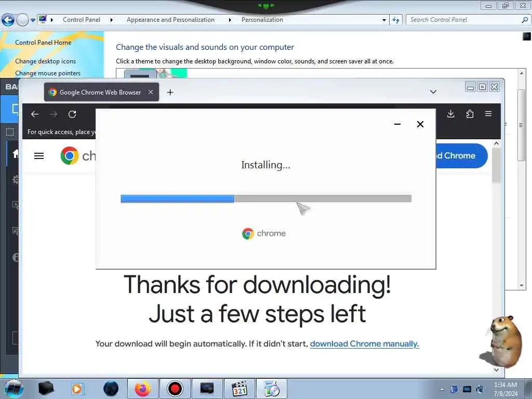
Task: Open the Firefox downloads panel icon
Action: tap(450, 114)
